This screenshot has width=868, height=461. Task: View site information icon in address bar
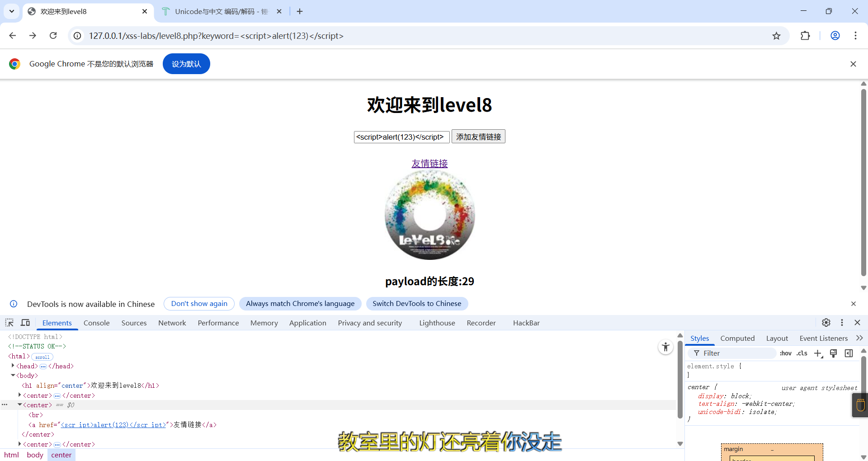point(78,36)
